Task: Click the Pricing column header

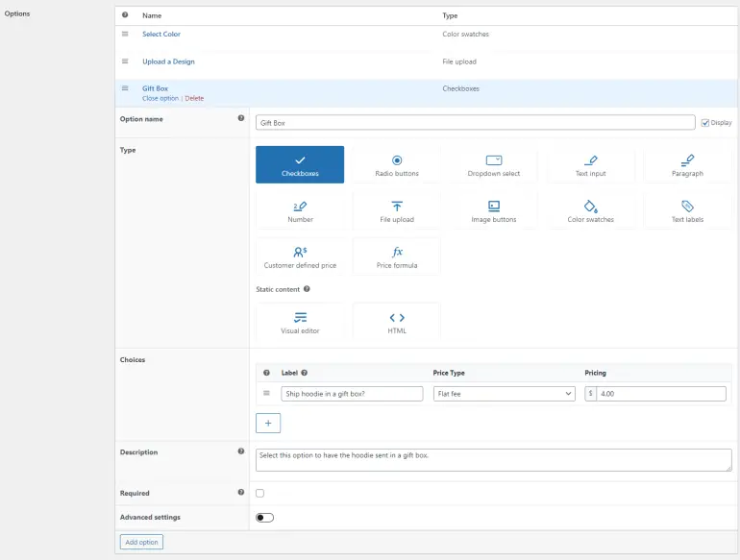Action: [x=595, y=373]
